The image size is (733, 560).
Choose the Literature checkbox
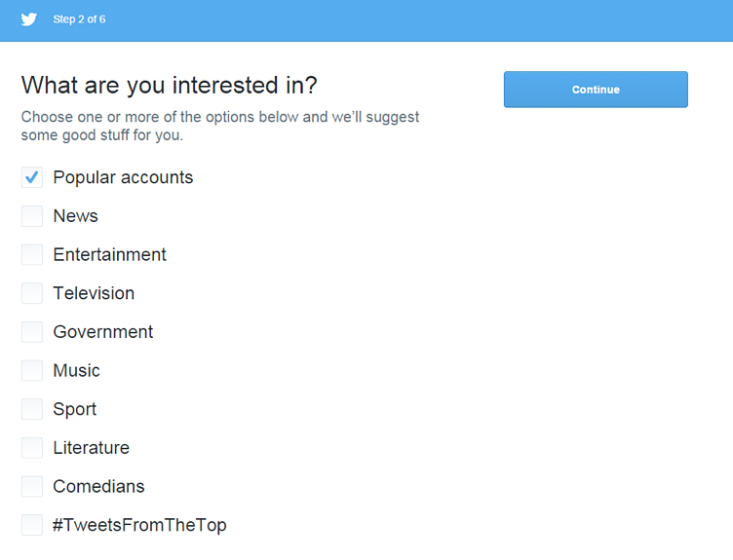point(32,448)
